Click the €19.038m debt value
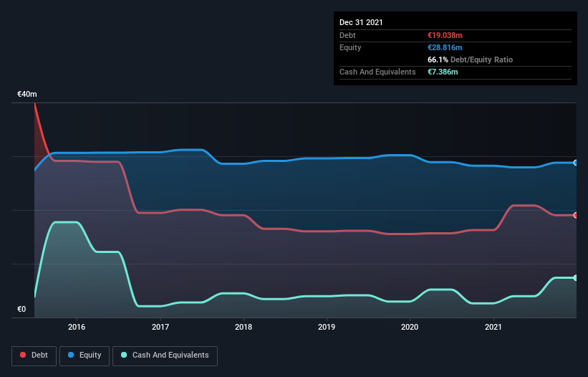The image size is (588, 377). point(445,35)
